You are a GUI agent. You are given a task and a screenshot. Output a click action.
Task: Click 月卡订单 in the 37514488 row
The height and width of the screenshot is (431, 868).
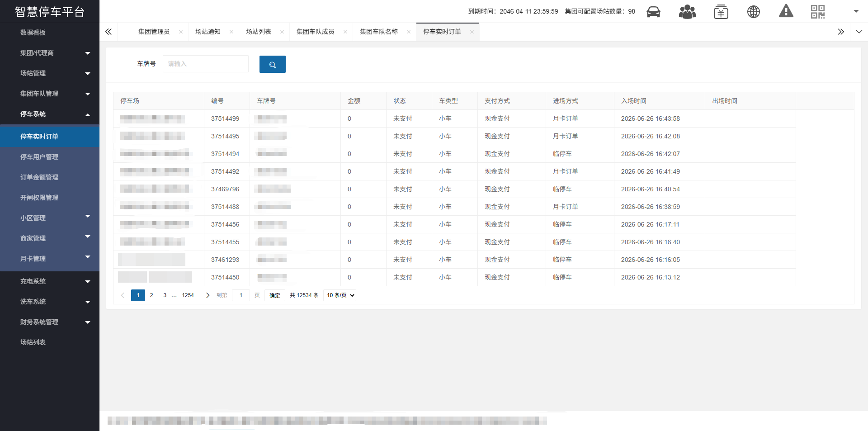coord(566,207)
